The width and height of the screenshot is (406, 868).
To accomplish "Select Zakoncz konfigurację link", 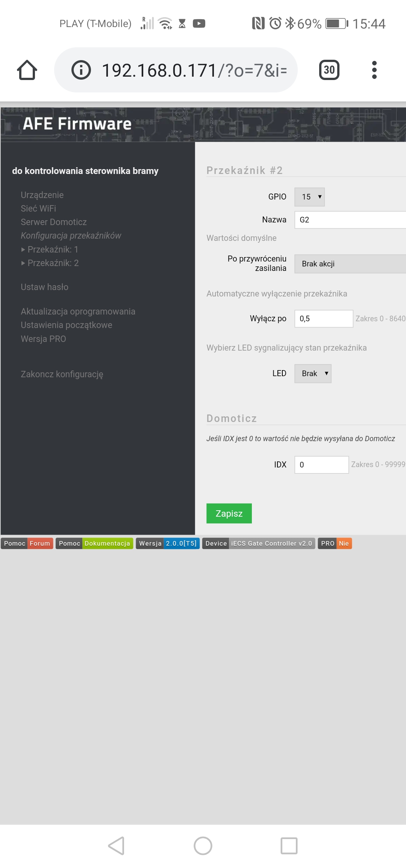I will click(62, 374).
